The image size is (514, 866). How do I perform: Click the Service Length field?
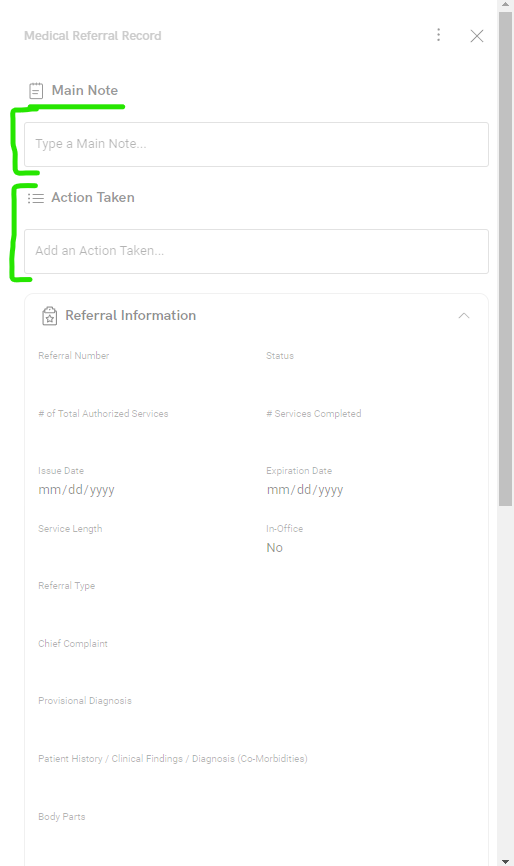coord(144,547)
